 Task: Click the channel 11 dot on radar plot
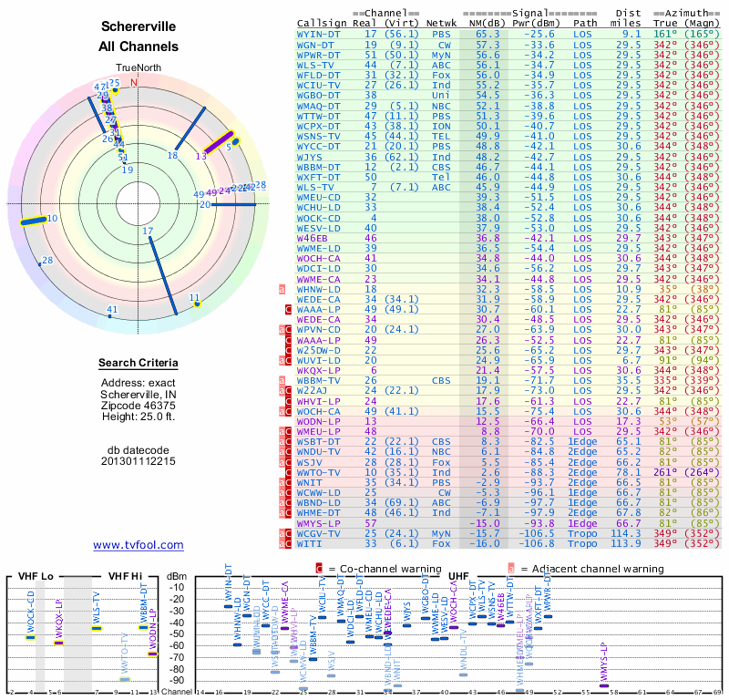pyautogui.click(x=197, y=304)
